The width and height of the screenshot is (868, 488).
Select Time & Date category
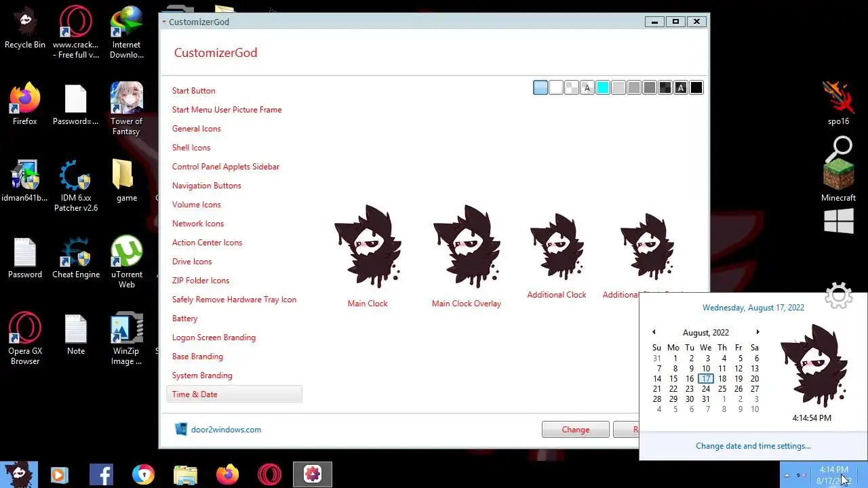coord(234,394)
